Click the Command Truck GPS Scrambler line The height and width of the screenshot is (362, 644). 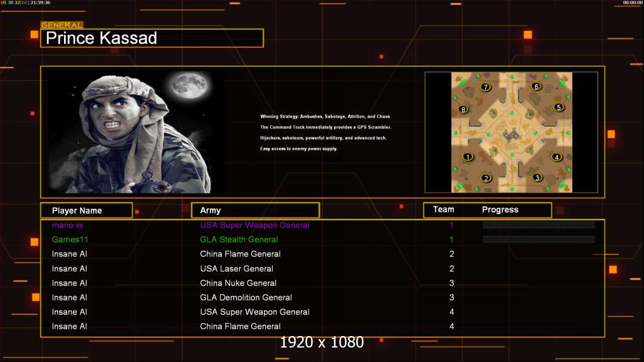pos(326,127)
